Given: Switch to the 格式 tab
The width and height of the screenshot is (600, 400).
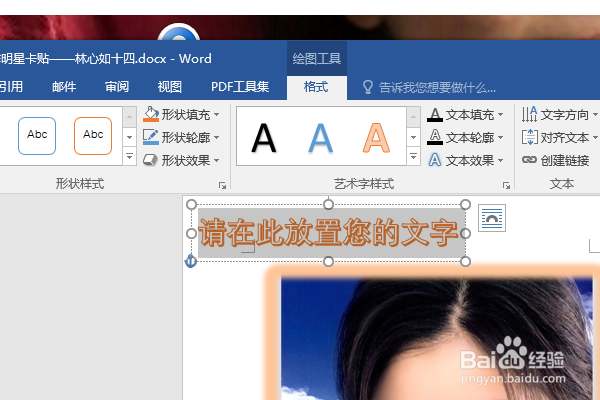Looking at the screenshot, I should pyautogui.click(x=316, y=87).
